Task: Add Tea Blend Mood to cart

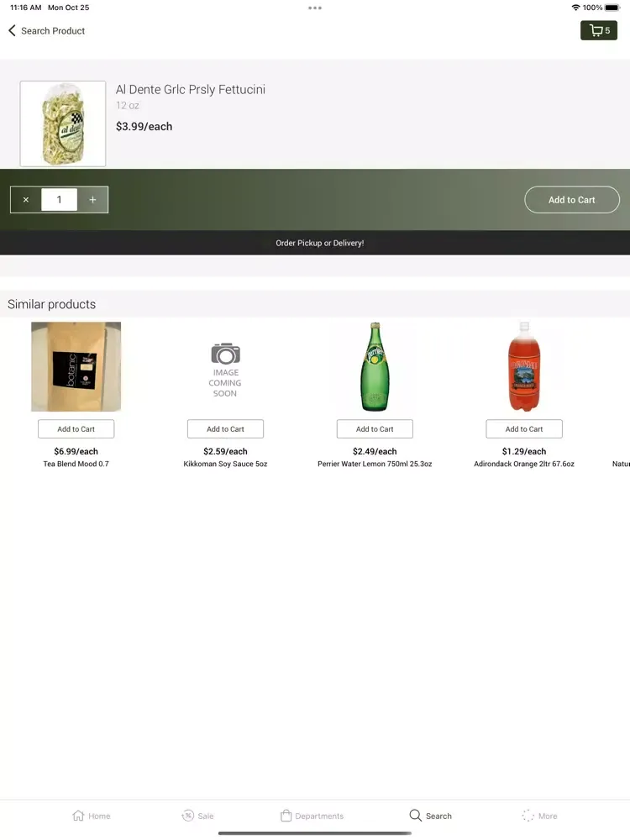Action: (76, 429)
